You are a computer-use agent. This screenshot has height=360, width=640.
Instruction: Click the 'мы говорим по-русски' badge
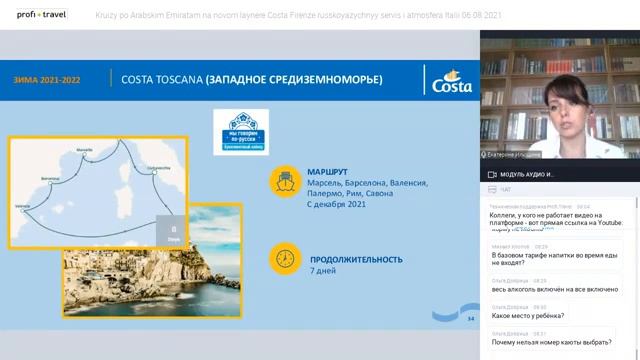tap(241, 132)
